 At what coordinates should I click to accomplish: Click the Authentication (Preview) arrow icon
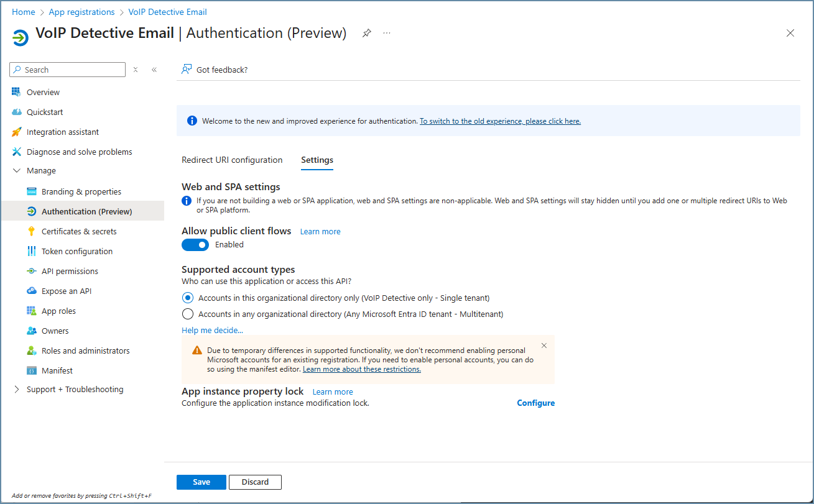coord(32,211)
